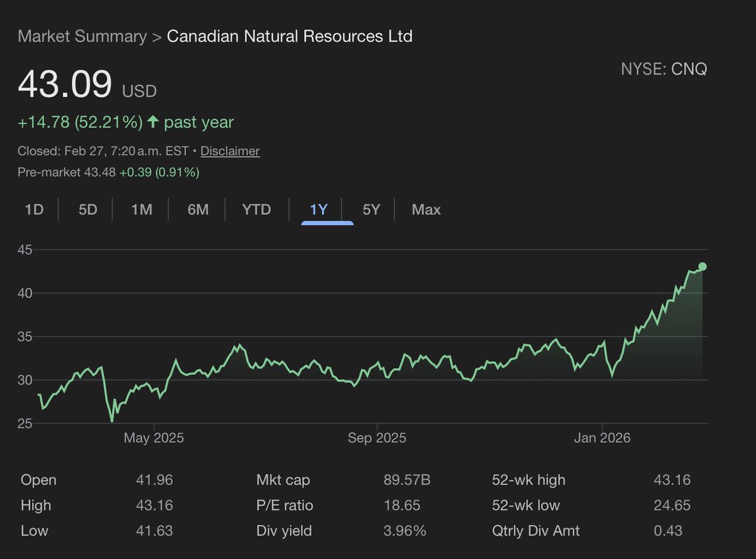Select the 52-wk high value 43.16

(673, 480)
